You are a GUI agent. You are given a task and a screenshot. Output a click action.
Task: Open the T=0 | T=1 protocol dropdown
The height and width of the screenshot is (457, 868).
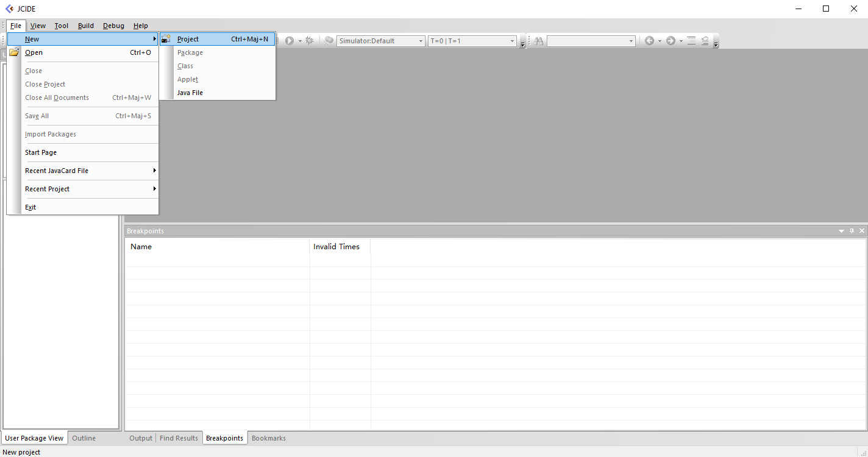(x=472, y=41)
